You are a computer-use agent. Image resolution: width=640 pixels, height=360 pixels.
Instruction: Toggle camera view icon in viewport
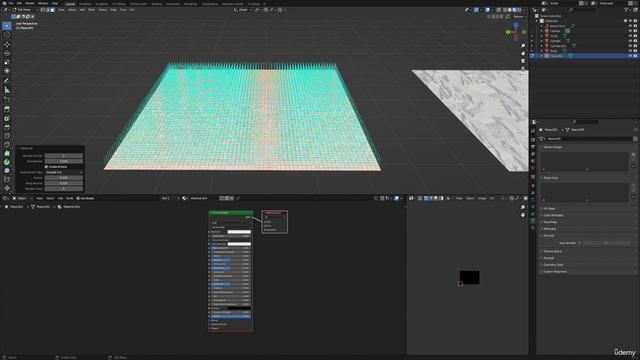[523, 61]
